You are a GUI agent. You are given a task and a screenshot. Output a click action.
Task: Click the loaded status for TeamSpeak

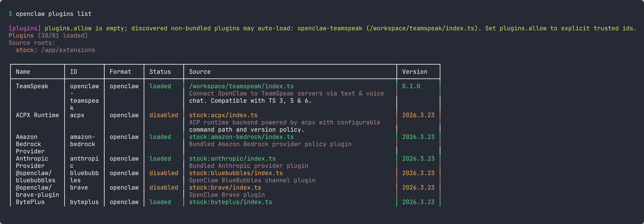(x=160, y=86)
